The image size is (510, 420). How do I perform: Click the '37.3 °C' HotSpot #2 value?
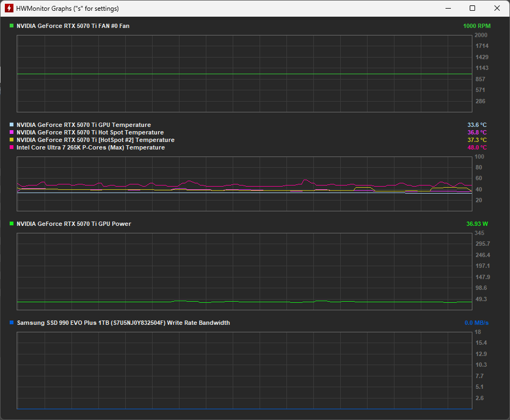(x=477, y=140)
